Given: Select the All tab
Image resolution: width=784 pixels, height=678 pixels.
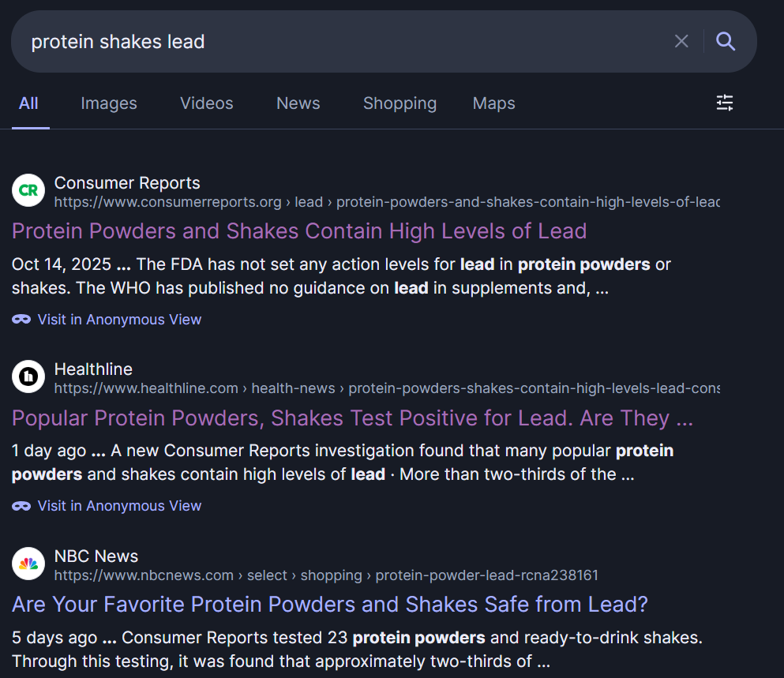Looking at the screenshot, I should click(28, 103).
